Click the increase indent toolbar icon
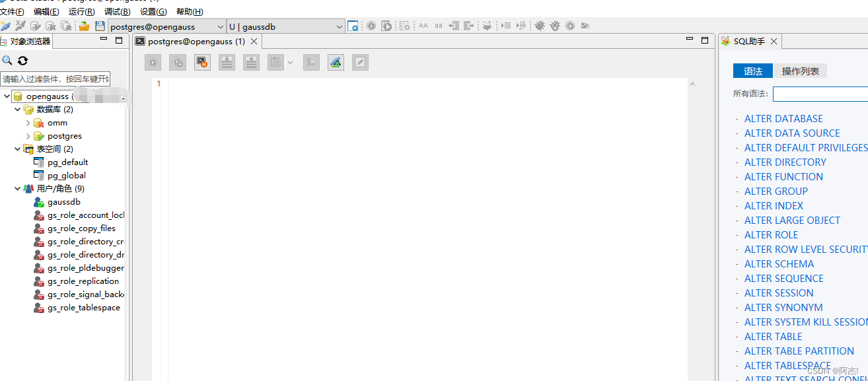The image size is (868, 381). tap(469, 26)
